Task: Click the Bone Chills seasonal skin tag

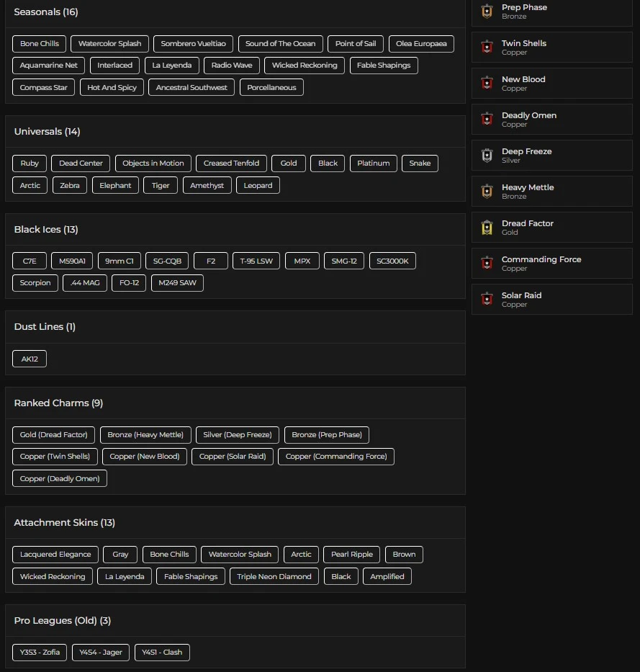Action: click(40, 44)
